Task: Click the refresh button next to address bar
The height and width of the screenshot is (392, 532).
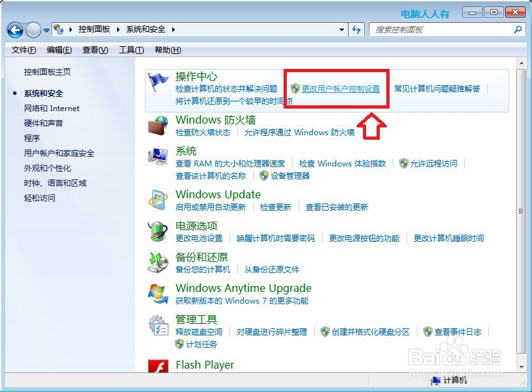Action: (356, 29)
